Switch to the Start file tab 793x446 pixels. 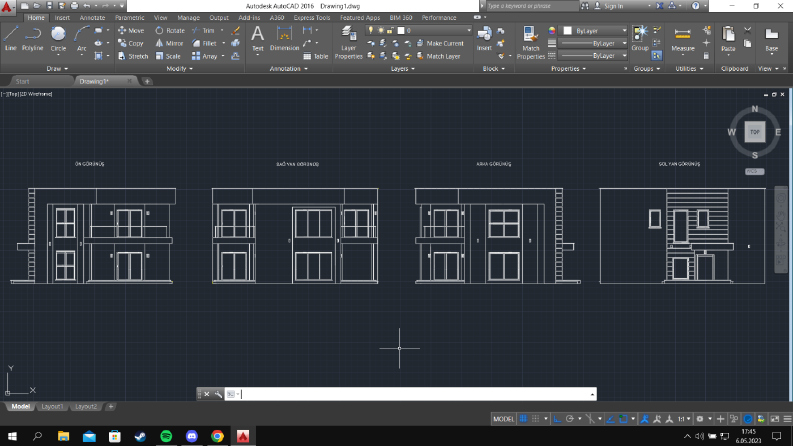pyautogui.click(x=23, y=81)
